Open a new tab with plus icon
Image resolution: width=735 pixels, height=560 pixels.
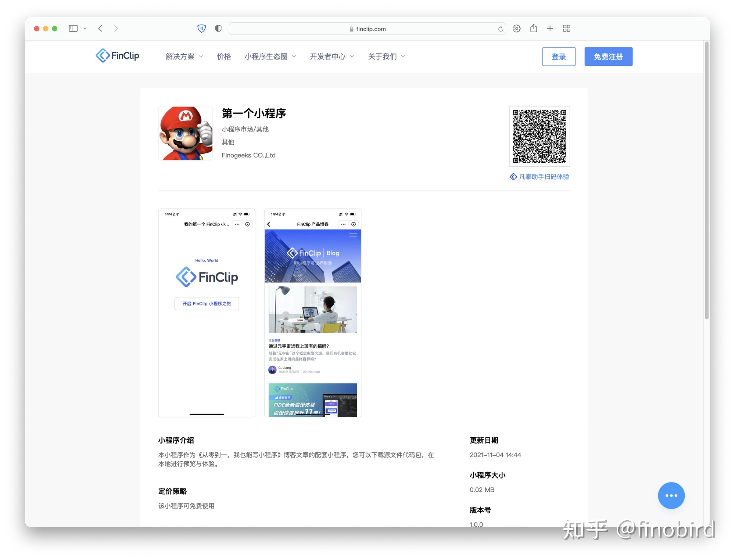click(550, 28)
